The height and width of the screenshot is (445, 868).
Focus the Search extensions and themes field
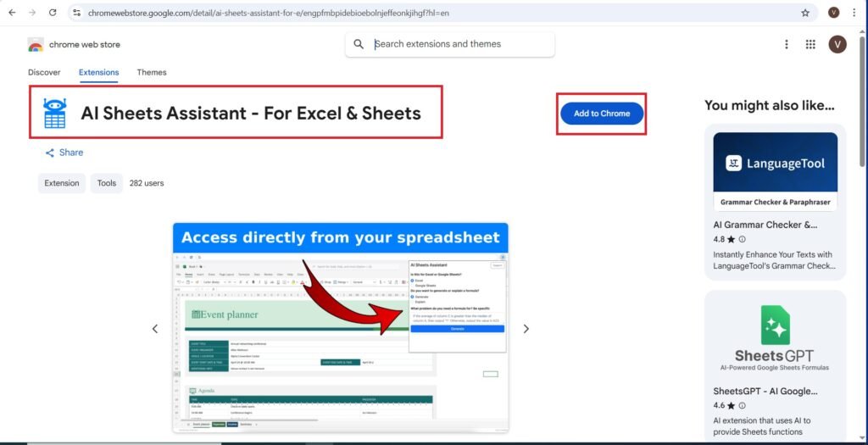coord(449,44)
